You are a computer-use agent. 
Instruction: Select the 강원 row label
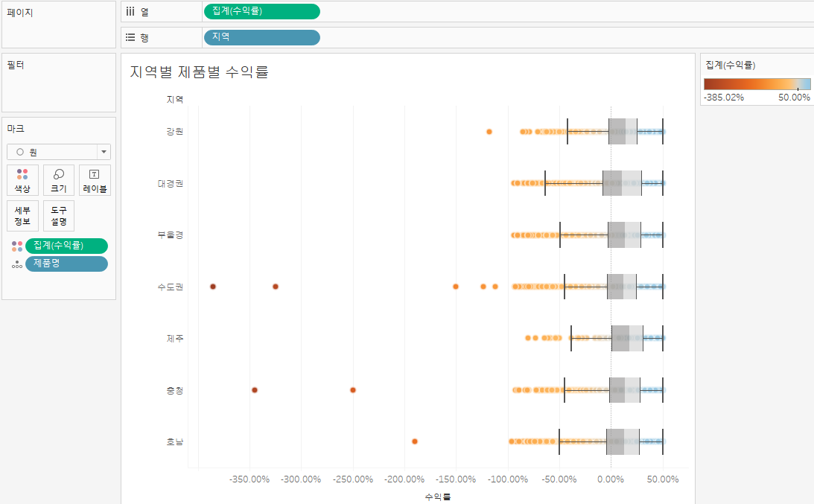174,131
